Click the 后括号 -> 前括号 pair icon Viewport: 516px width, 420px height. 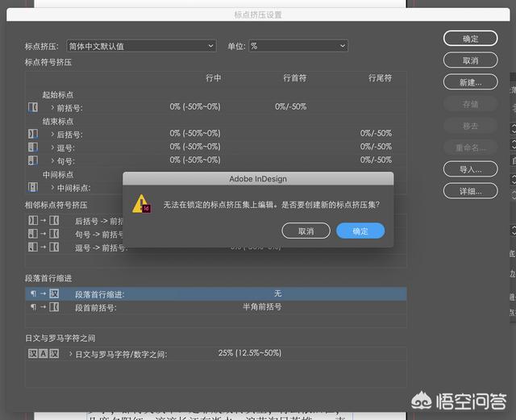point(44,220)
